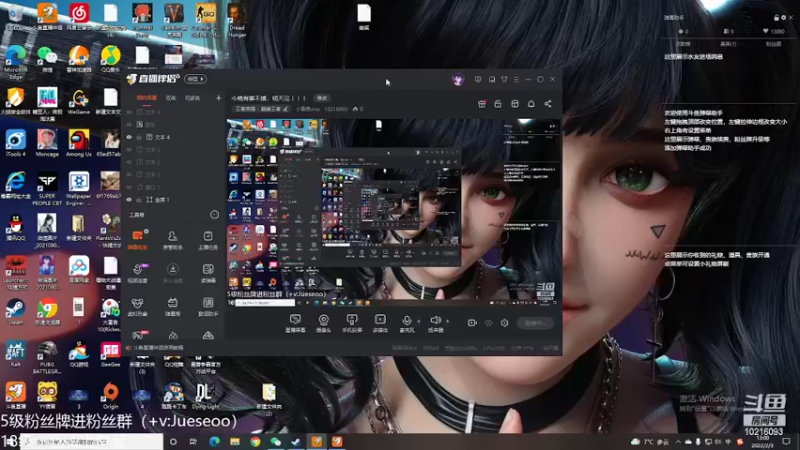The height and width of the screenshot is (450, 800).
Task: Click the Windows taskbar search box
Action: [92, 442]
